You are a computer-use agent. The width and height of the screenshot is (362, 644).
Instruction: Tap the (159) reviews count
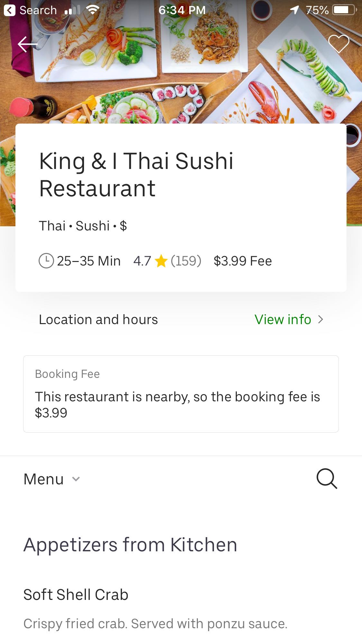click(x=186, y=261)
